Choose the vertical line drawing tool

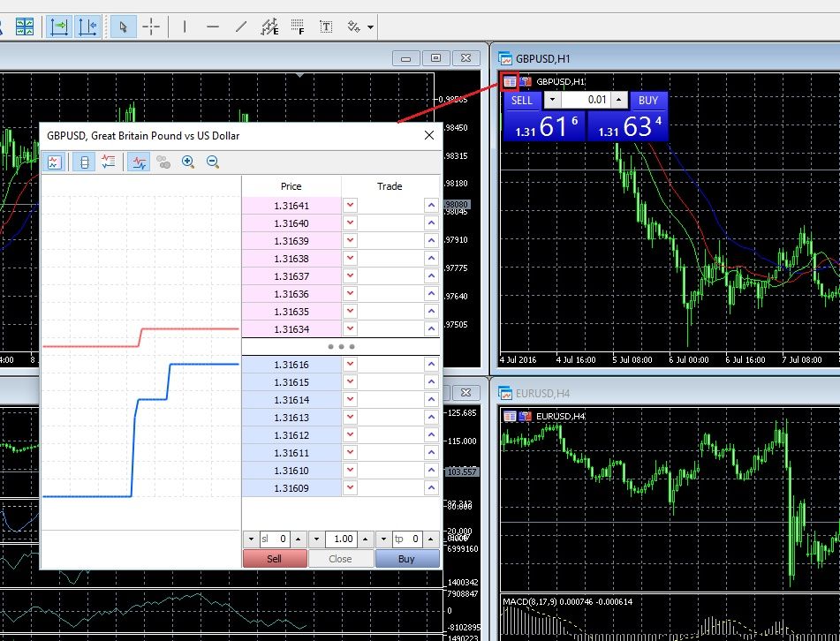185,26
